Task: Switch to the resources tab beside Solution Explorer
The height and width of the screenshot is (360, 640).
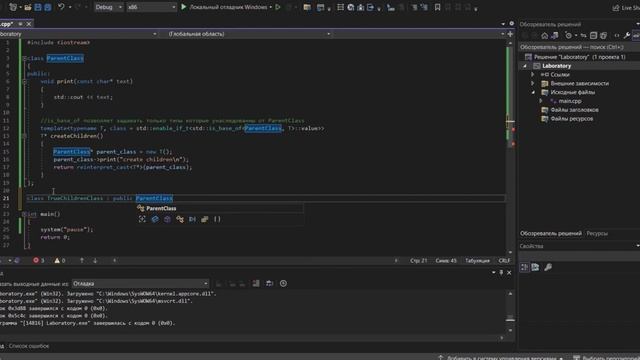Action: point(597,233)
